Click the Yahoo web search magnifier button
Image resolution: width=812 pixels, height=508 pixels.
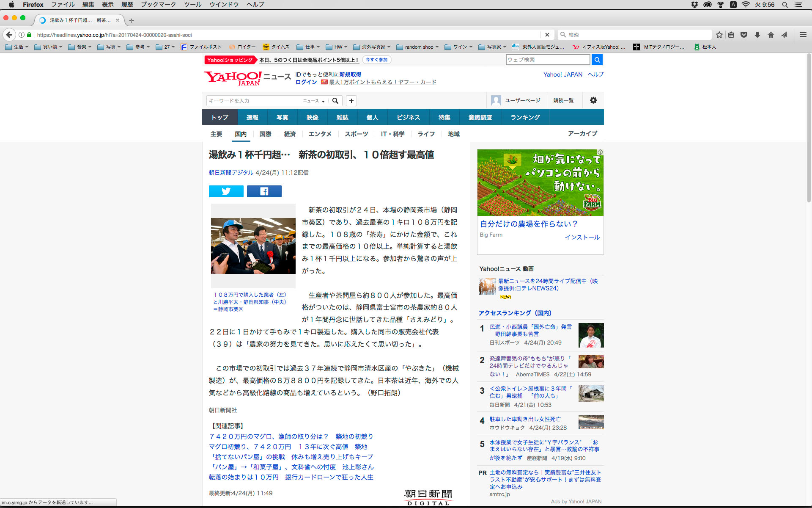tap(597, 60)
